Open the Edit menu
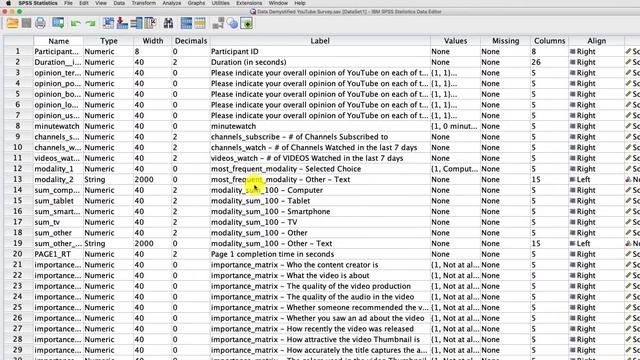 pos(84,3)
